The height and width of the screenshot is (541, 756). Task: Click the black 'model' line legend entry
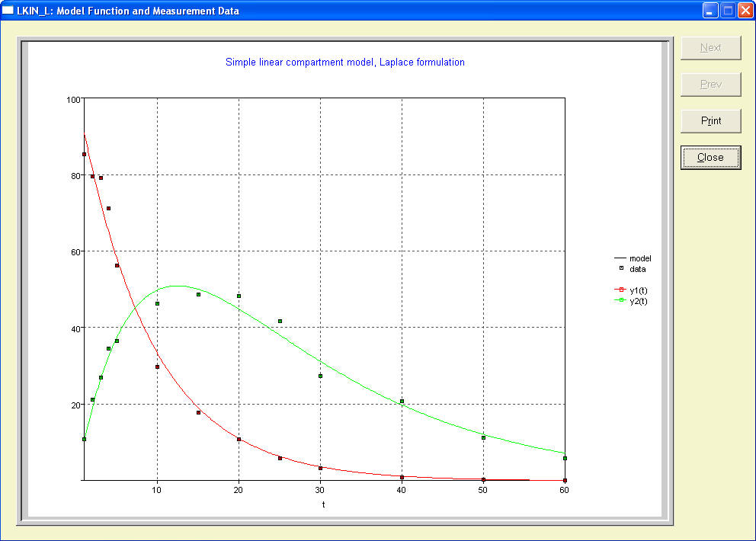[x=632, y=259]
